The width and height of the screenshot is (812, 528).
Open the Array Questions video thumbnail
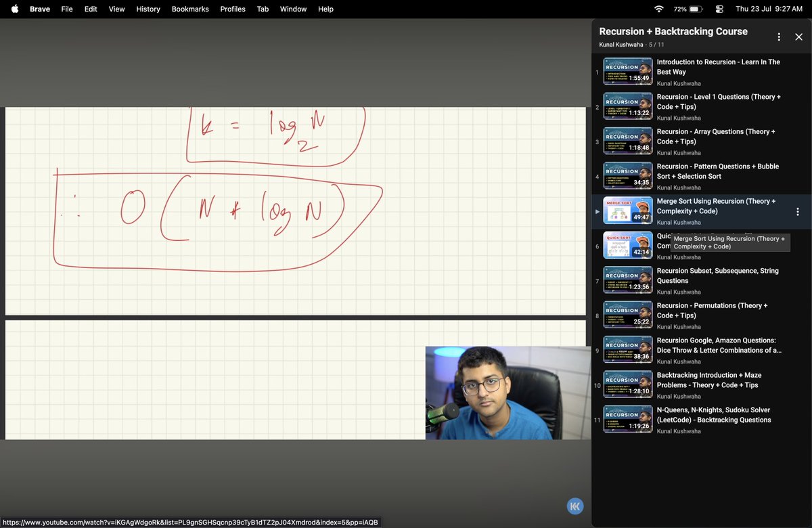click(x=628, y=141)
